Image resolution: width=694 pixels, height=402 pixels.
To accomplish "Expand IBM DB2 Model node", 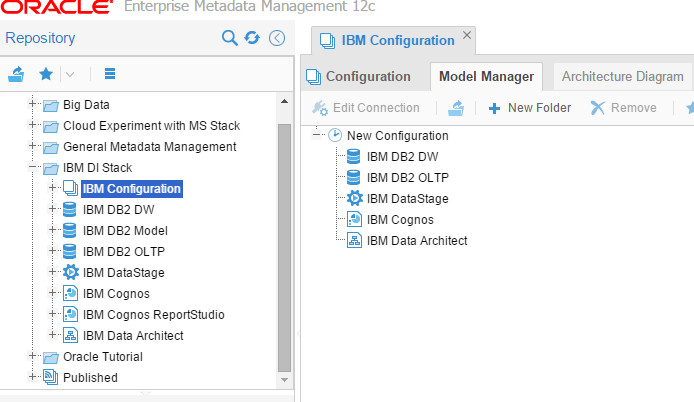I will click(52, 230).
